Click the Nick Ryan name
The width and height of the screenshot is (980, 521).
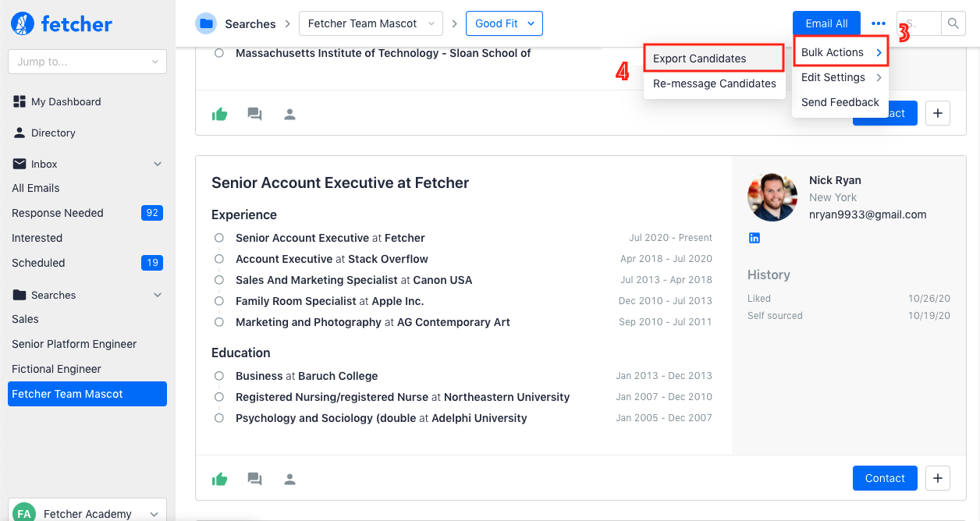[835, 180]
